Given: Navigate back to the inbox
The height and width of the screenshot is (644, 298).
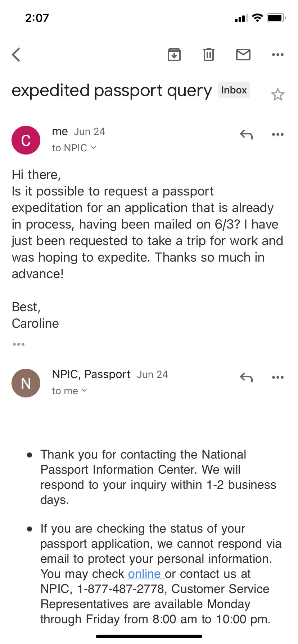Looking at the screenshot, I should [16, 55].
